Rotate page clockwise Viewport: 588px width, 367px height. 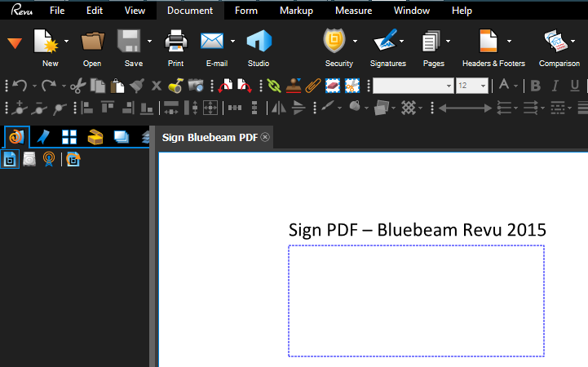(245, 86)
